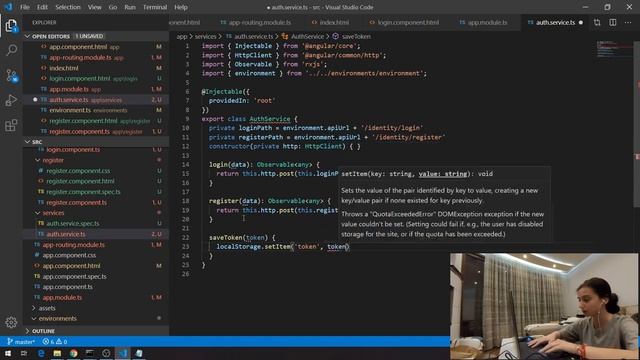Click the app breadcrumb
The width and height of the screenshot is (640, 360).
[x=182, y=37]
